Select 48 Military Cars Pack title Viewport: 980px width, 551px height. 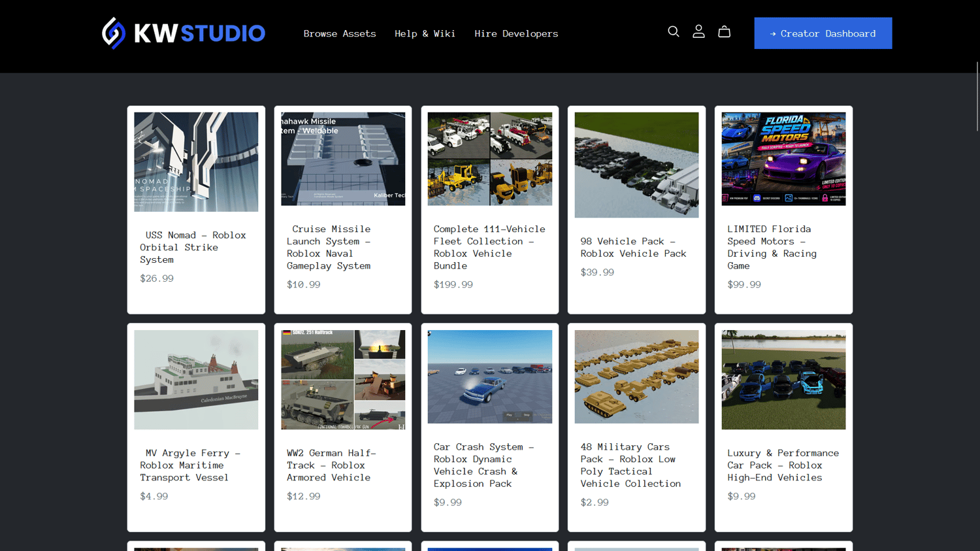[631, 465]
